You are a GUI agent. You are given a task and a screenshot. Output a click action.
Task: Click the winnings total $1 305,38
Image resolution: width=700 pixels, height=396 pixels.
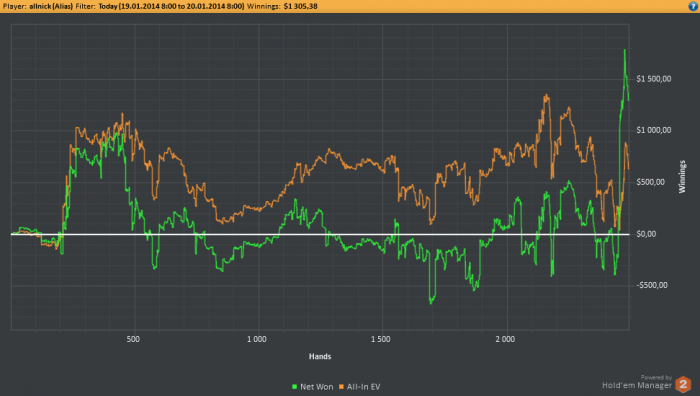(300, 6)
